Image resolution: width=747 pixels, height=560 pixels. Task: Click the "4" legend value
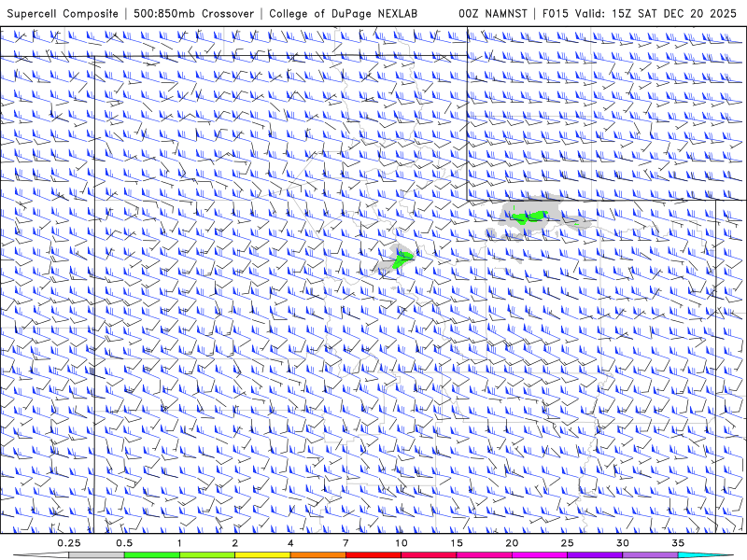(290, 543)
